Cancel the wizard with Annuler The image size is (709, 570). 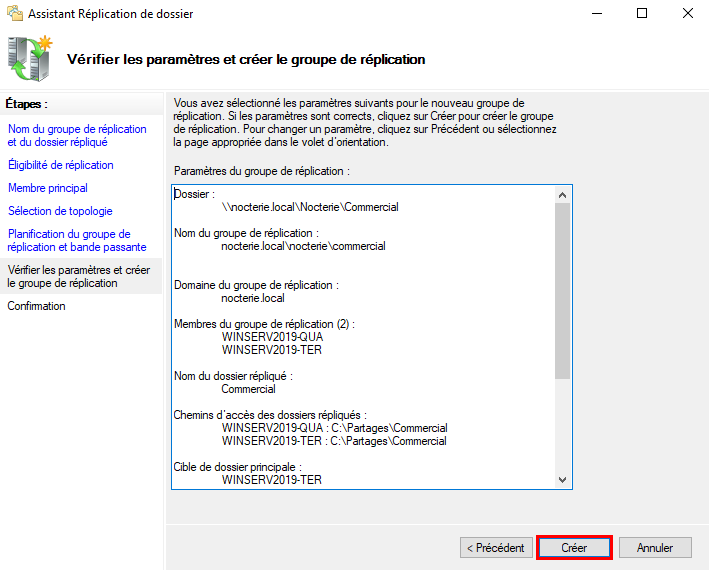coord(655,548)
